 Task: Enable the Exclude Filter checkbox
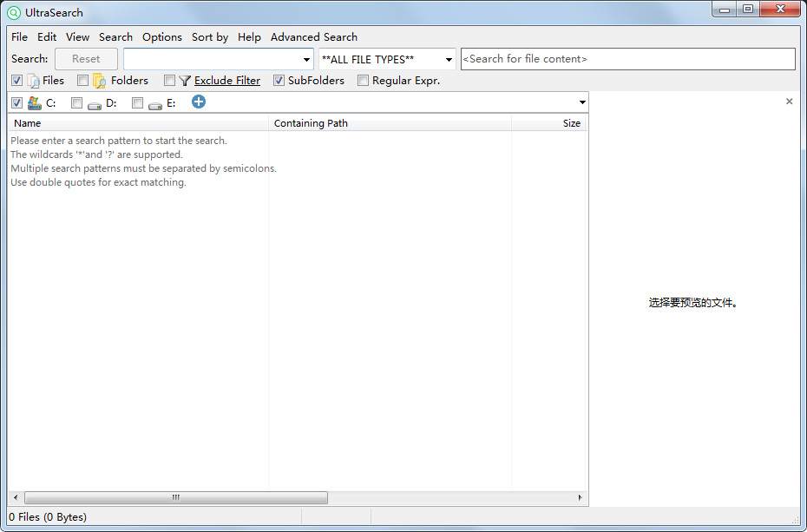point(169,81)
